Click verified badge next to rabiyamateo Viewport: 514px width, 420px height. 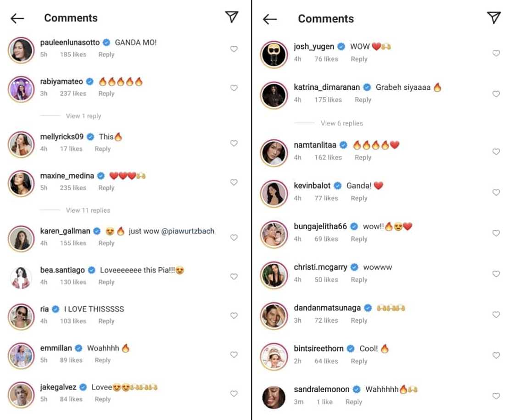[x=90, y=82]
